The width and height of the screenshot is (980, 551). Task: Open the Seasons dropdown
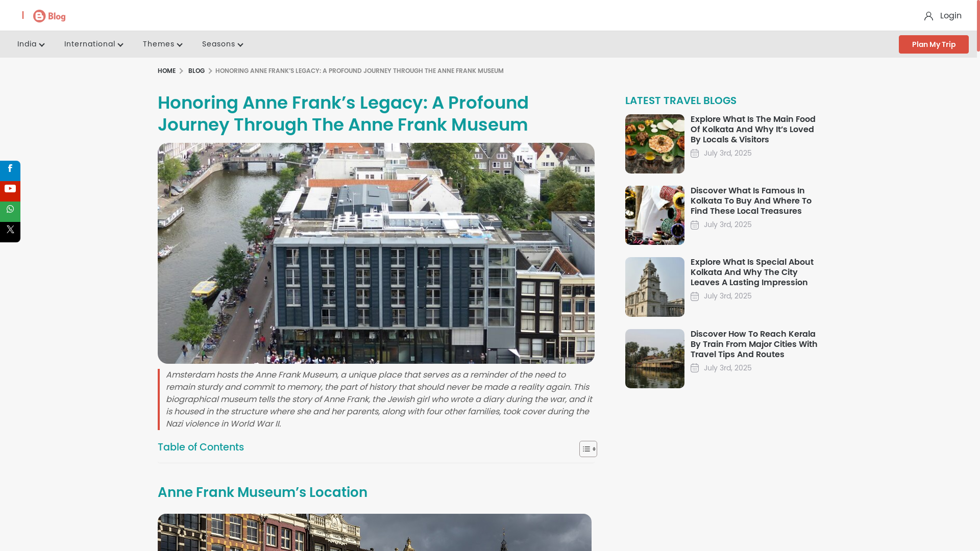coord(223,44)
